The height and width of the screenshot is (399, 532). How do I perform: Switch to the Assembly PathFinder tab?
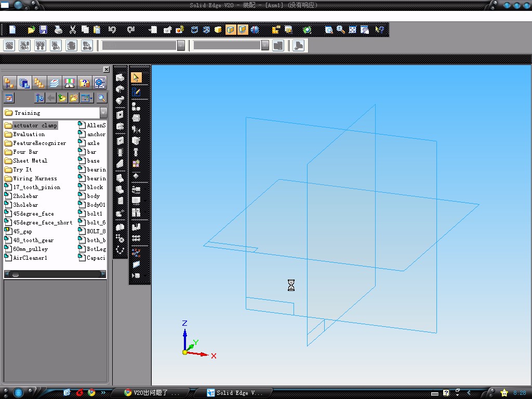tap(9, 83)
